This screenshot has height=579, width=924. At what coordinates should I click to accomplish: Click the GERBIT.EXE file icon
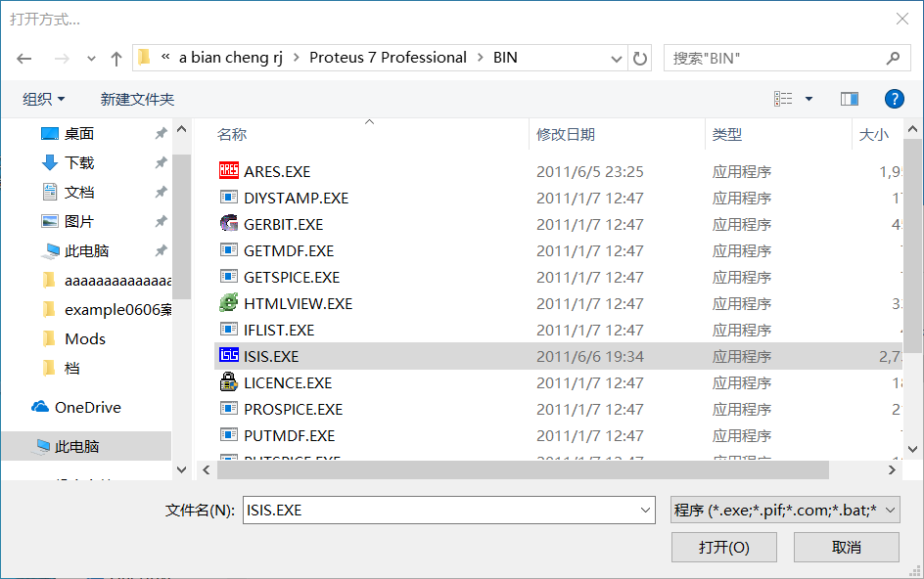pos(229,223)
